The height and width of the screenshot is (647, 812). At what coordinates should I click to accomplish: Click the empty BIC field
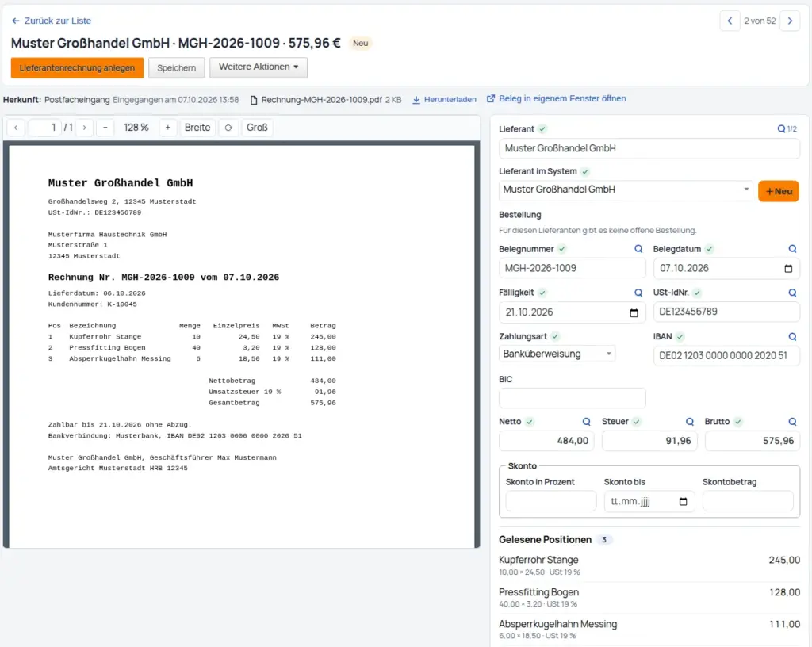click(x=573, y=398)
